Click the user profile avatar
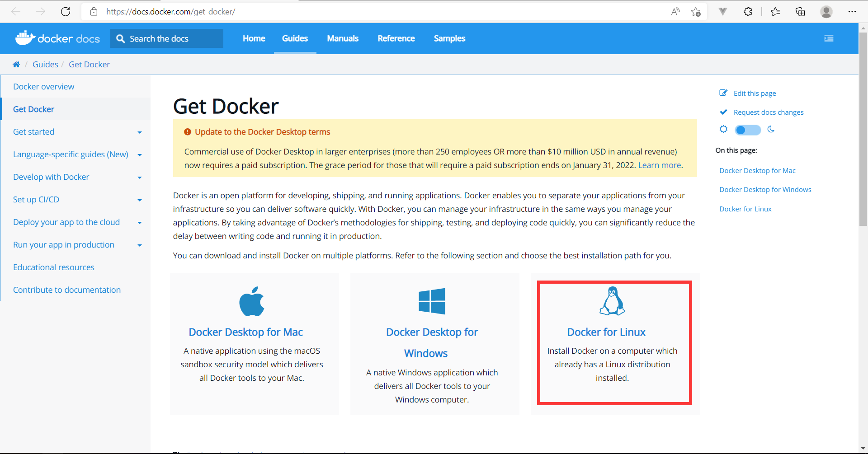 pos(826,12)
